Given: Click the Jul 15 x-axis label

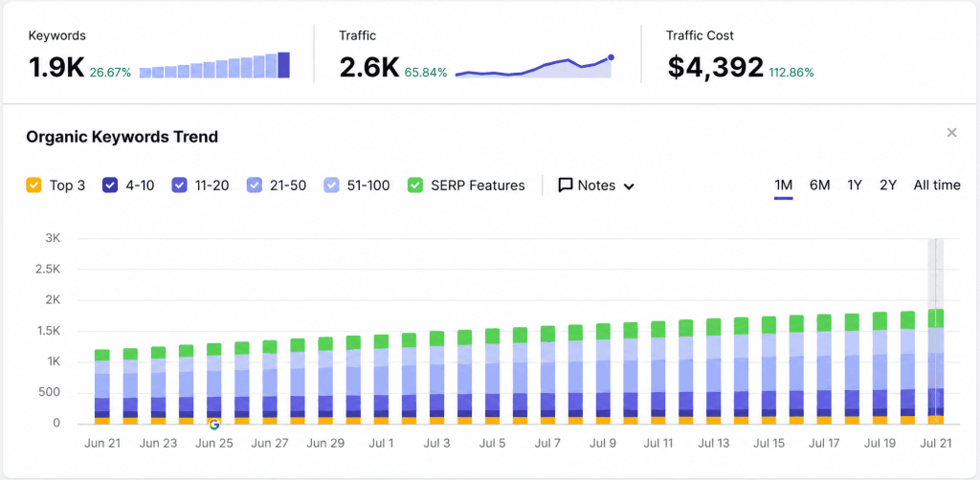Looking at the screenshot, I should coord(768,443).
